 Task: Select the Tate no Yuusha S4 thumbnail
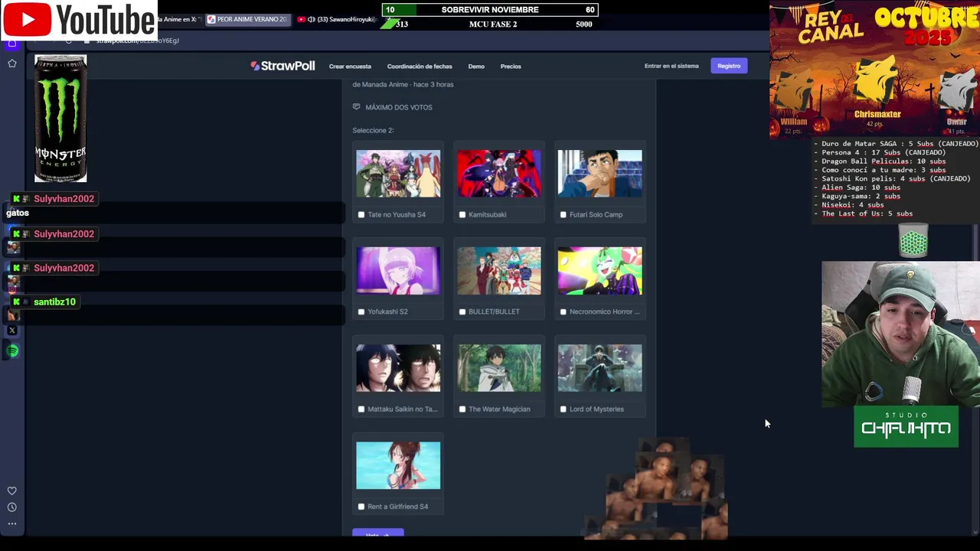click(398, 174)
